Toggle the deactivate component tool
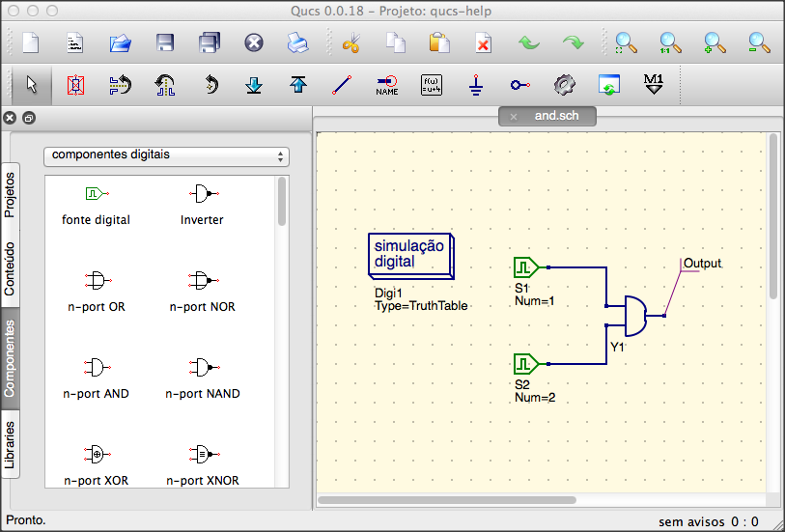This screenshot has width=785, height=532. coord(75,85)
